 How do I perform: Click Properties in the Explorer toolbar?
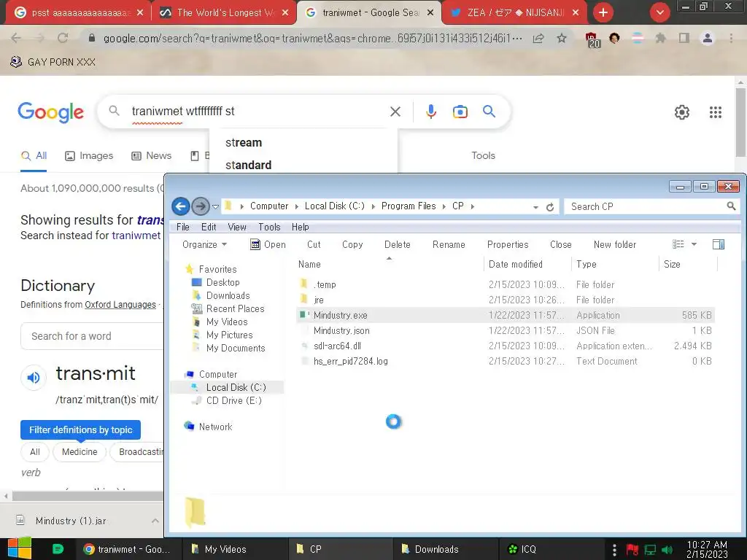click(x=508, y=244)
